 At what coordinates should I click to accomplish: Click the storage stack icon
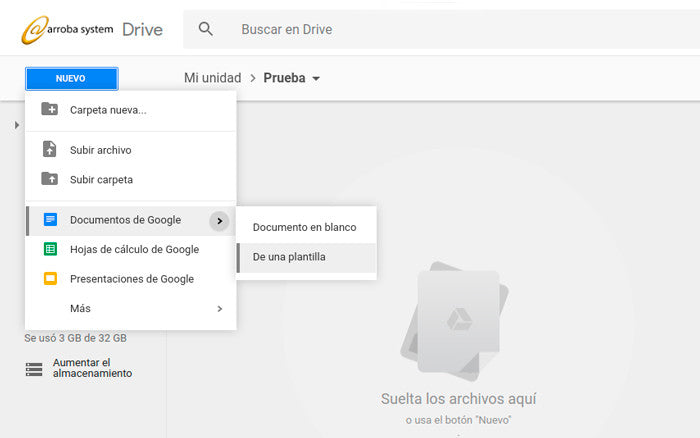(x=34, y=369)
